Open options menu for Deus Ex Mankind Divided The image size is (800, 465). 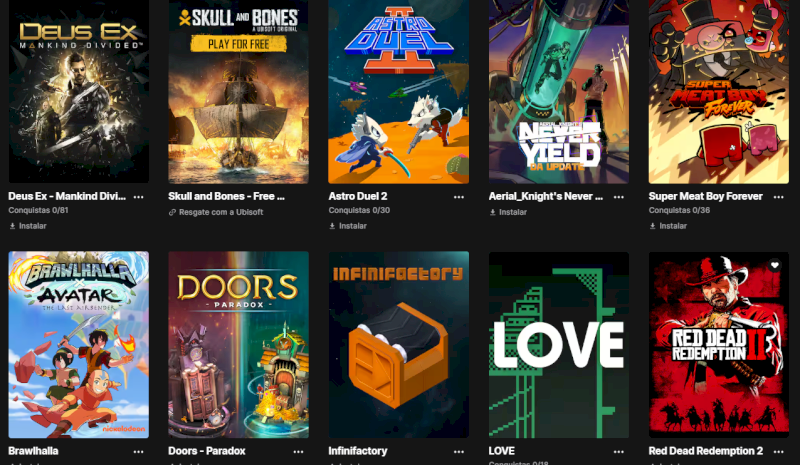[138, 197]
